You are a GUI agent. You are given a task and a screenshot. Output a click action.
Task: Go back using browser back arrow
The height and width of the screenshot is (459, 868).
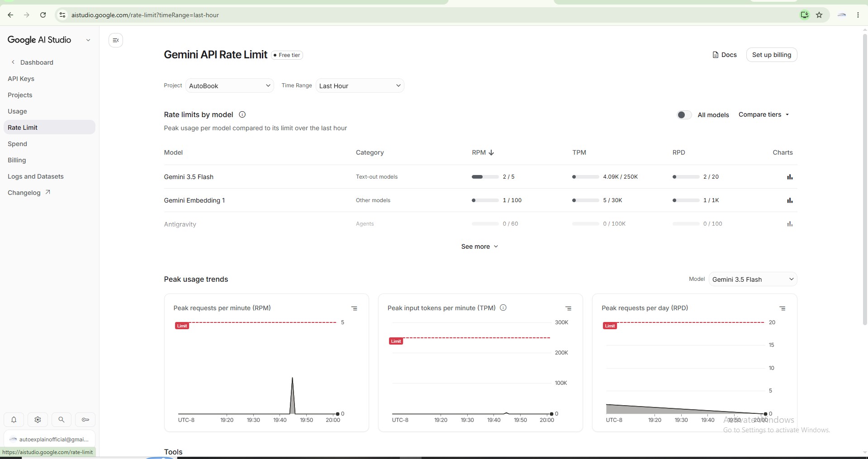tap(10, 15)
